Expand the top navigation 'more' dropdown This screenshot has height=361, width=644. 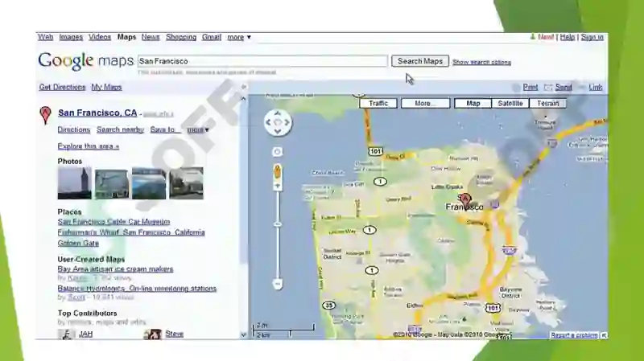[239, 37]
